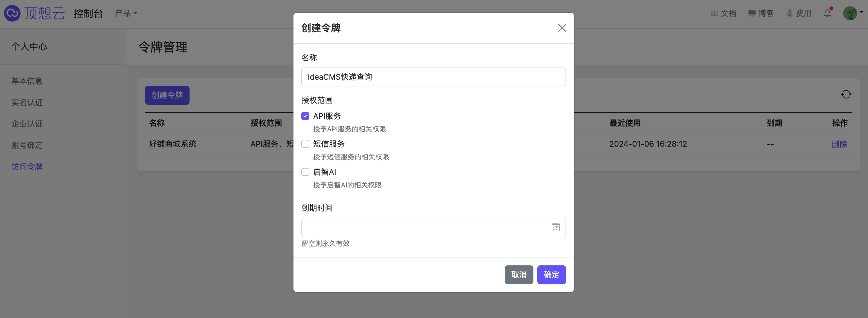
Task: Open the calendar date picker icon
Action: (x=555, y=227)
